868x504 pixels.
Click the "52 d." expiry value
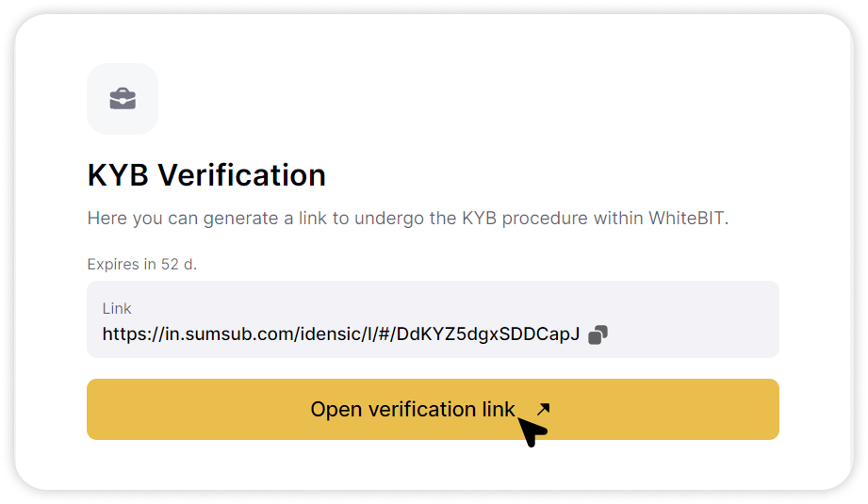179,265
